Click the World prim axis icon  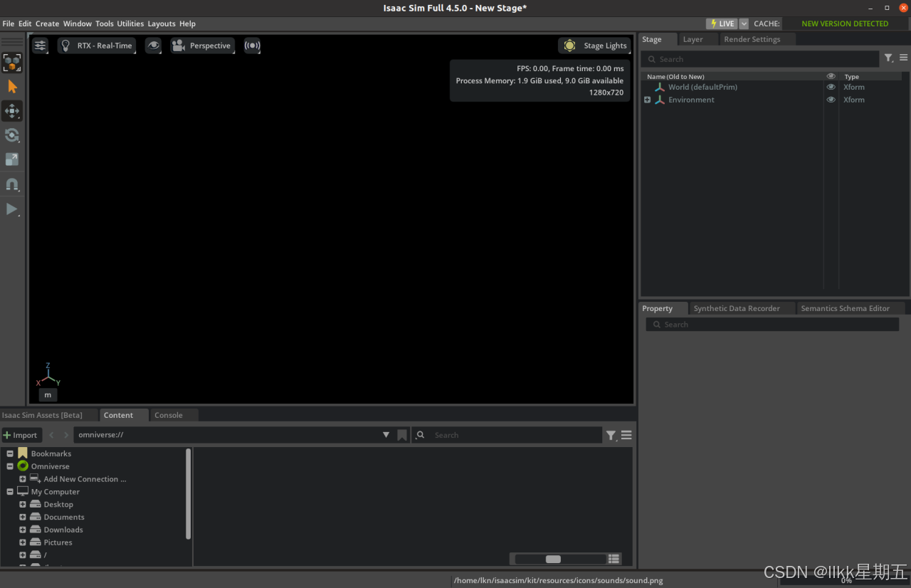(660, 88)
